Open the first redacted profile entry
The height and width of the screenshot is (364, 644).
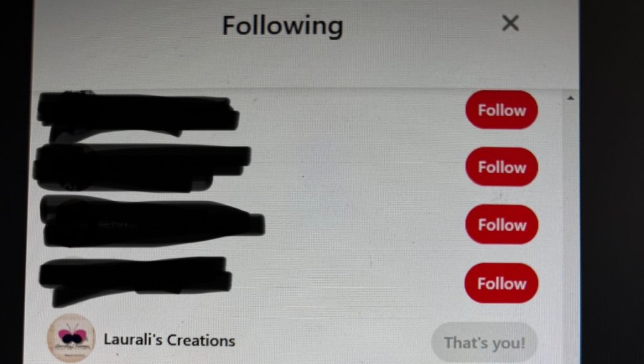click(x=138, y=115)
